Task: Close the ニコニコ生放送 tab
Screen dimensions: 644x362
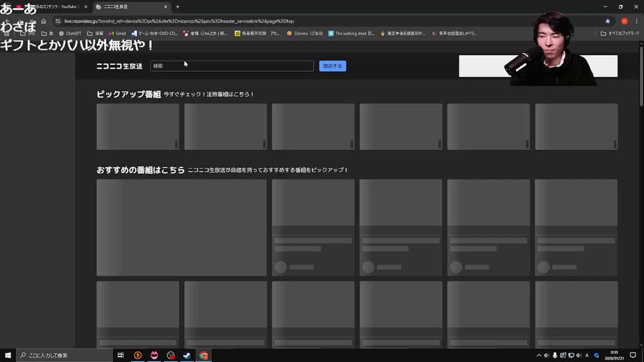Action: [166, 7]
